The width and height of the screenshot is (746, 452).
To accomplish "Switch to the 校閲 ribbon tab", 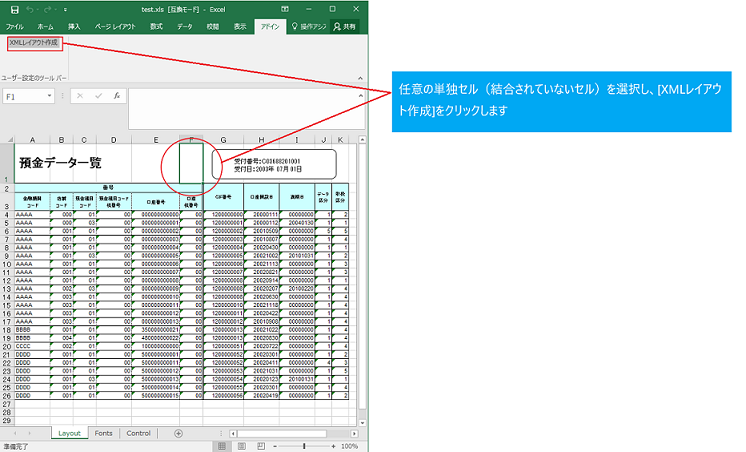I will point(213,27).
